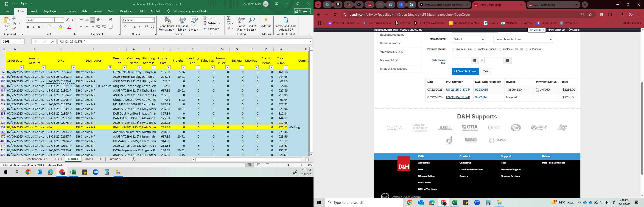Open the Distributor column filter dropdown
644x207 pixels.
coord(110,67)
